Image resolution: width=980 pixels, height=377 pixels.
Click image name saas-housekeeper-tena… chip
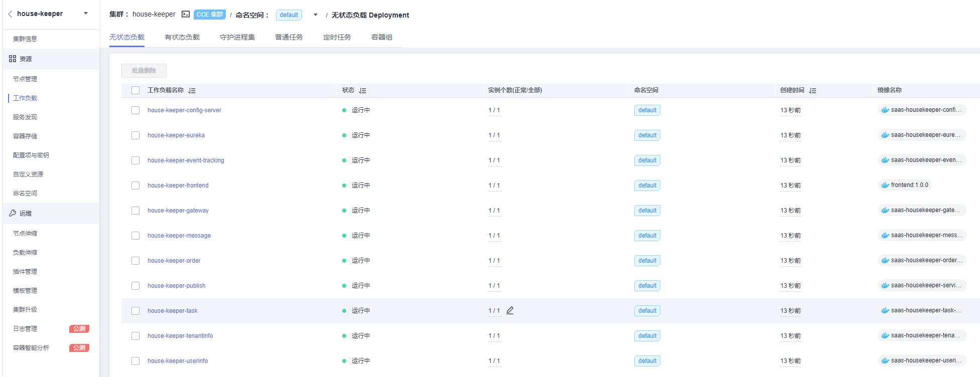coord(922,335)
